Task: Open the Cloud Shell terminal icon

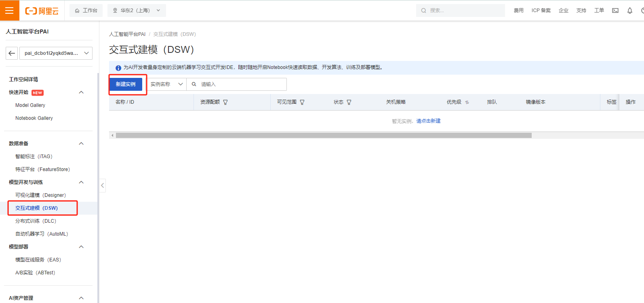Action: click(615, 10)
